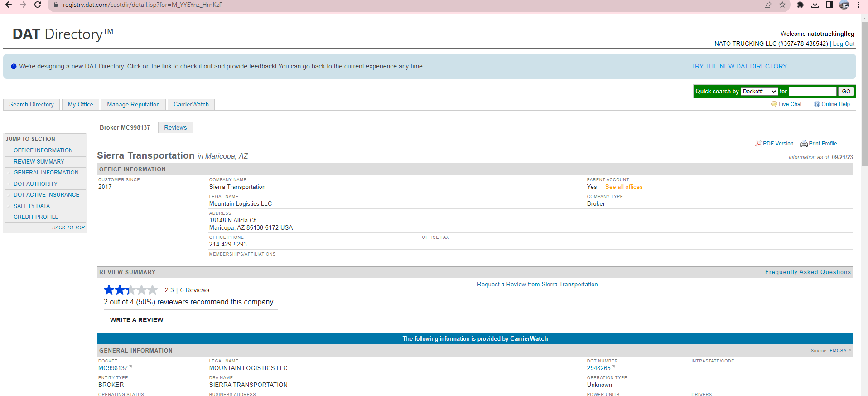The height and width of the screenshot is (396, 868).
Task: Open the CarrierWatch menu tab
Action: 191,105
